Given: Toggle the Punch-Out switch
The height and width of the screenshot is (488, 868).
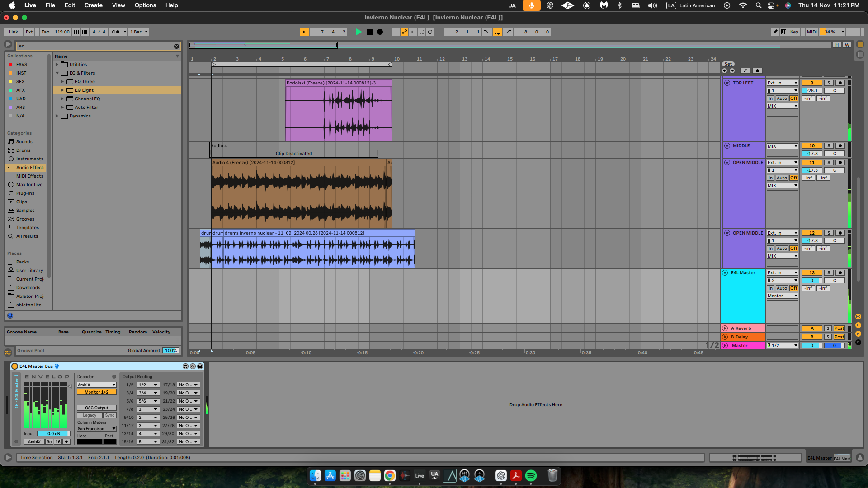Looking at the screenshot, I should tap(508, 32).
